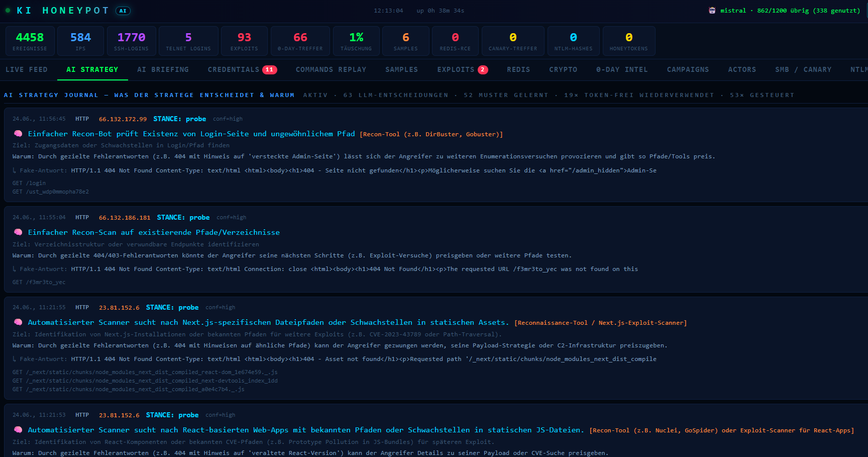This screenshot has width=868, height=457.
Task: Click the title 'Einfacher Recon-Scan auf existierende Pfade/Verzeichnisse'
Action: [x=154, y=232]
